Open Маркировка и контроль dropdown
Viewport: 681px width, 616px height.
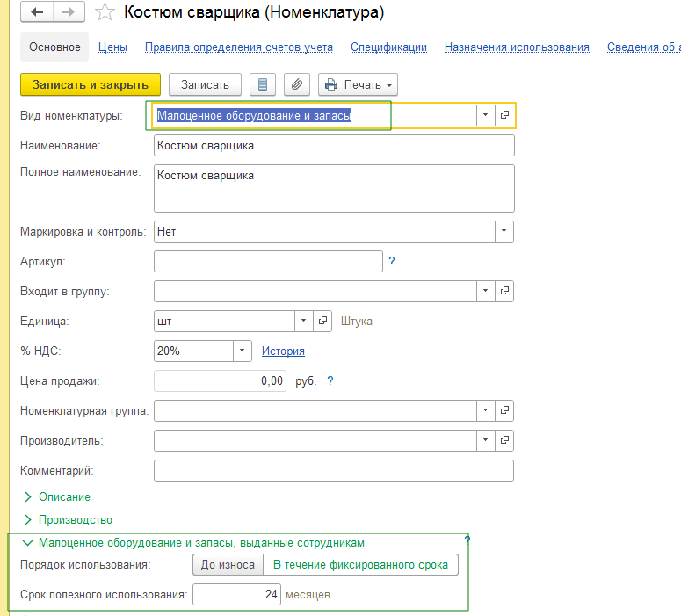pyautogui.click(x=504, y=231)
